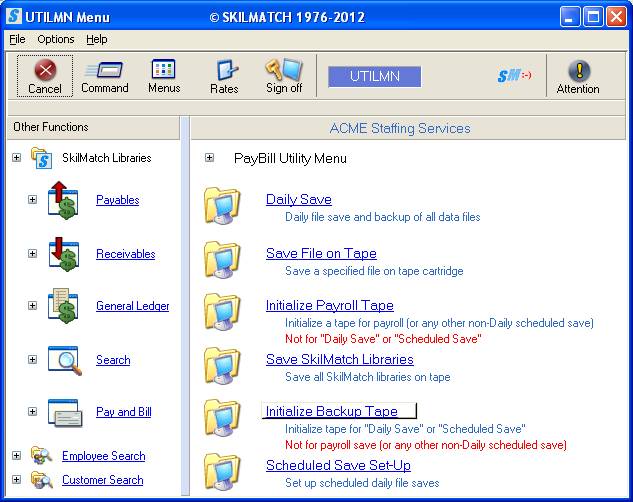633x502 pixels.
Task: Click the Initialize Backup Tape folder icon
Action: (x=222, y=417)
